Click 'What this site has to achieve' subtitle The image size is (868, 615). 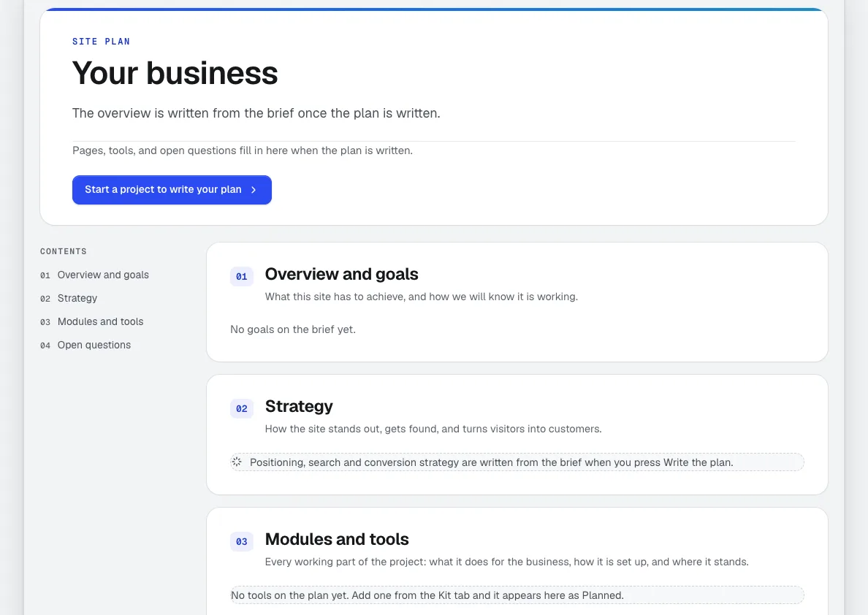coord(422,297)
